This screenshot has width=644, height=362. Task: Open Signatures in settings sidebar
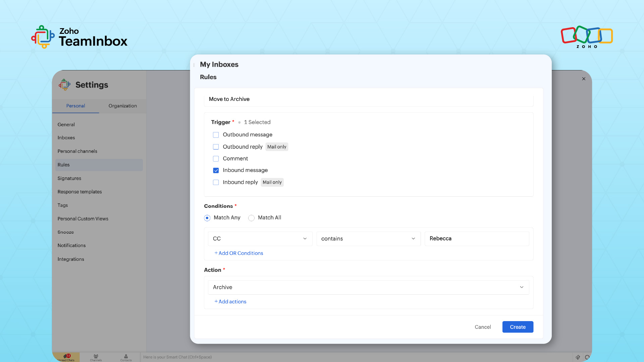[x=69, y=178]
